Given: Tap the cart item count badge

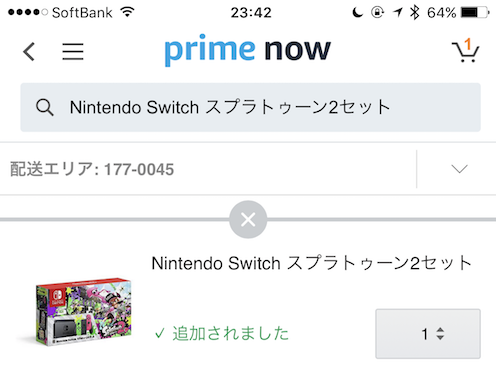Looking at the screenshot, I should [x=468, y=43].
